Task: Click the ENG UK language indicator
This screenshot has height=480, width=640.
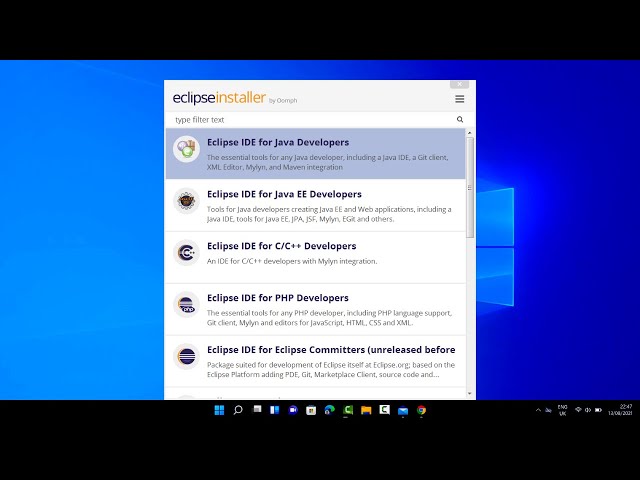Action: pos(562,410)
